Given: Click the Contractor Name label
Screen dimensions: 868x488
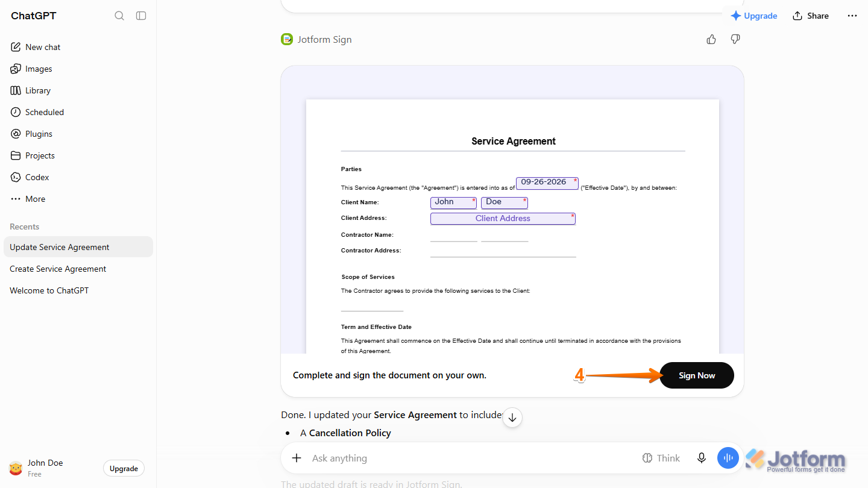Looking at the screenshot, I should tap(367, 235).
